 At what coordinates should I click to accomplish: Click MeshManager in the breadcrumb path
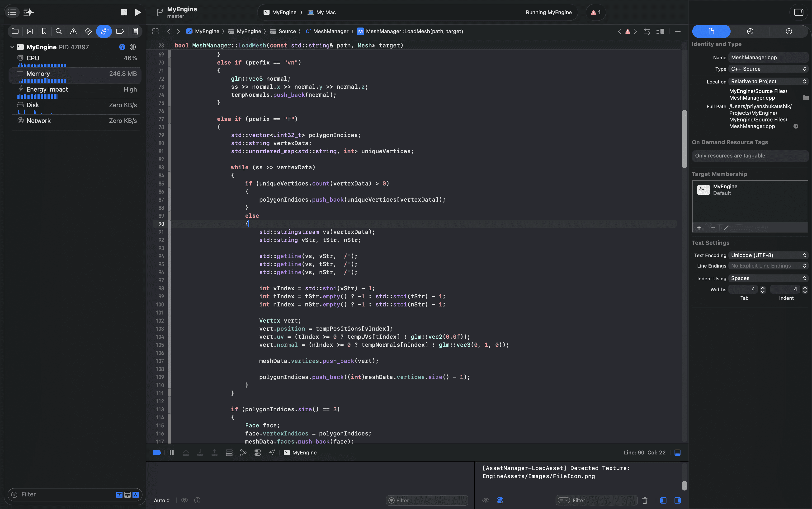click(330, 31)
